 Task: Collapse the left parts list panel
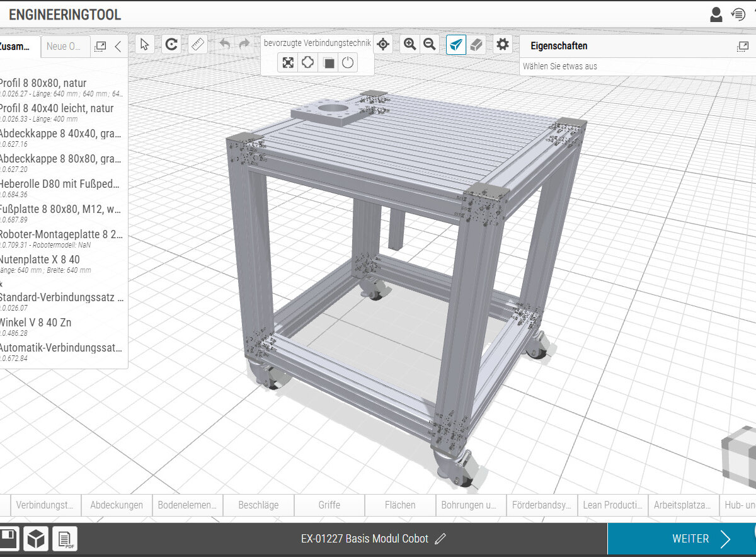coord(118,47)
